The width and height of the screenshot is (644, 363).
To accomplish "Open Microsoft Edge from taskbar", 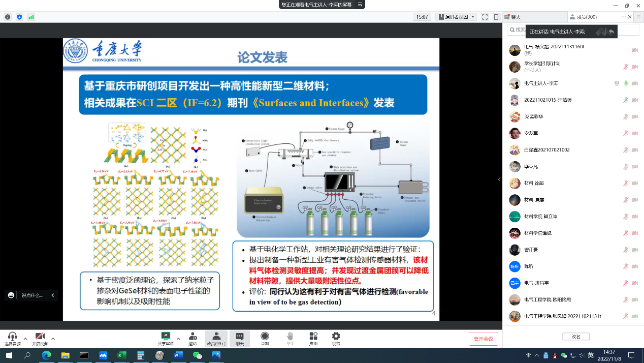I will pyautogui.click(x=46, y=355).
